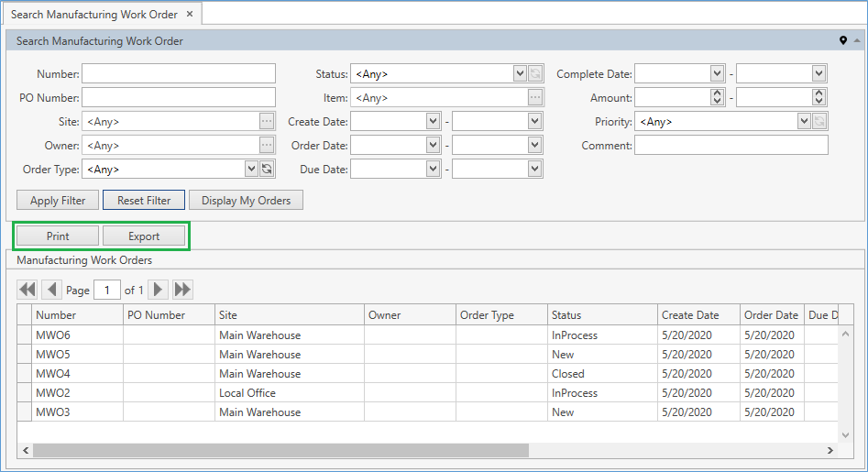Viewport: 868px width, 472px height.
Task: Click the PO Number input field
Action: click(x=179, y=97)
